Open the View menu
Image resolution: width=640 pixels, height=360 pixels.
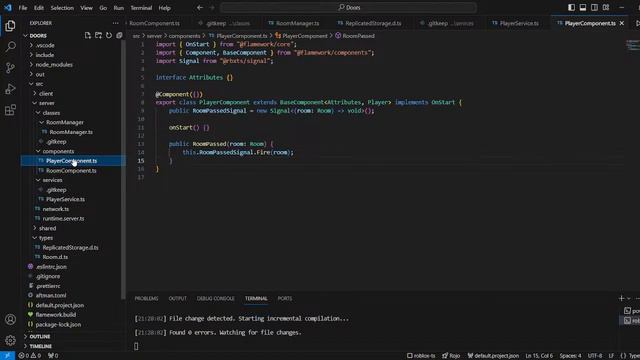tap(86, 8)
